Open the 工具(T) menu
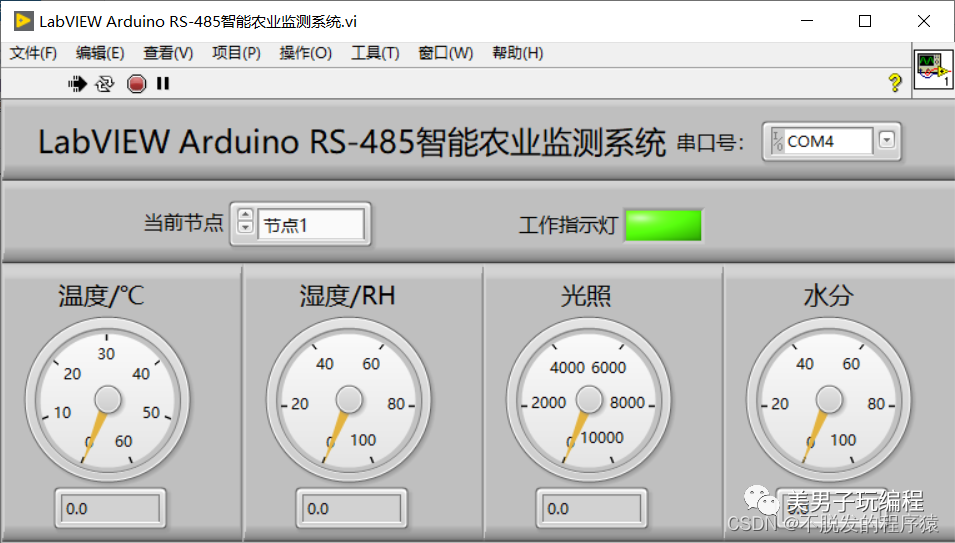Image resolution: width=955 pixels, height=543 pixels. coord(375,53)
